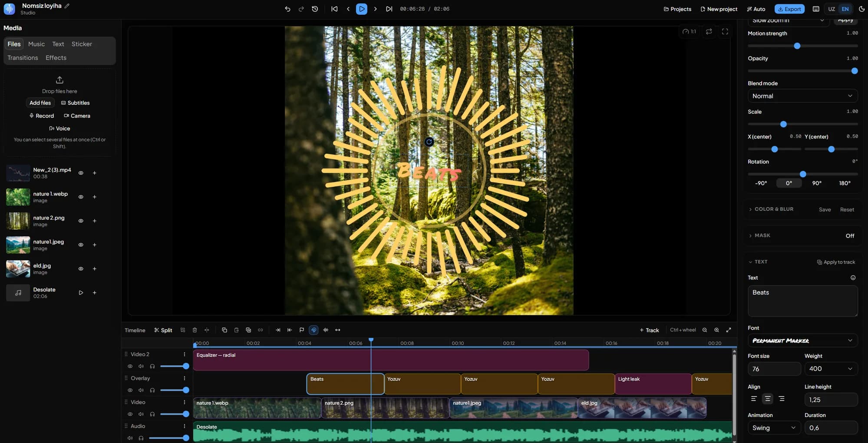The image size is (868, 443).
Task: Create a New project
Action: pos(719,9)
